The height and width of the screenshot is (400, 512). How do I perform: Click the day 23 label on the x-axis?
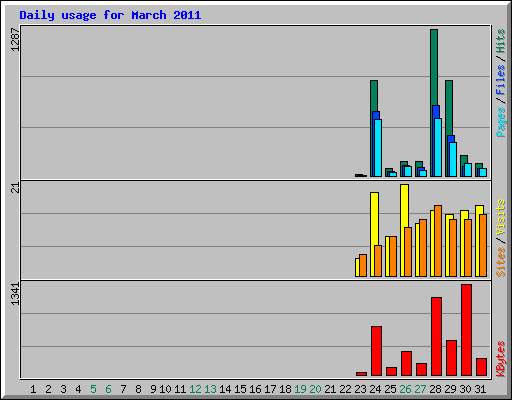(360, 389)
